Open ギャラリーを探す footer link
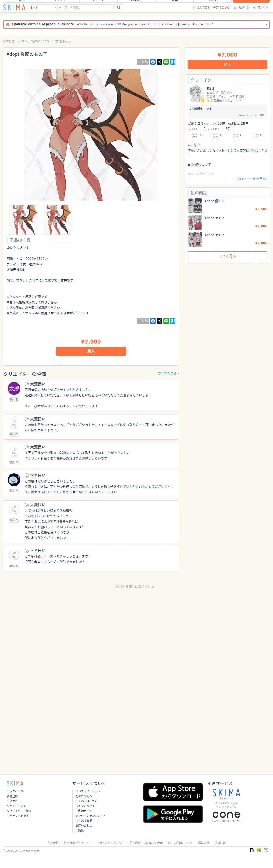 pyautogui.click(x=18, y=816)
